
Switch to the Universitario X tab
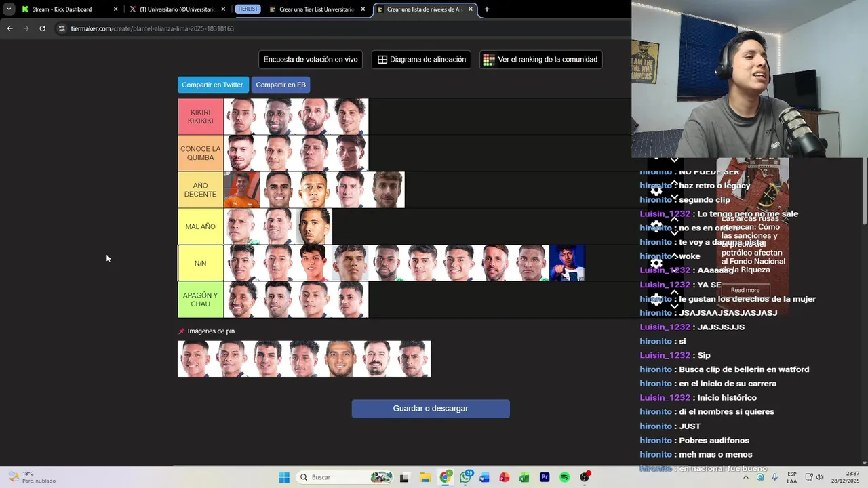[176, 9]
